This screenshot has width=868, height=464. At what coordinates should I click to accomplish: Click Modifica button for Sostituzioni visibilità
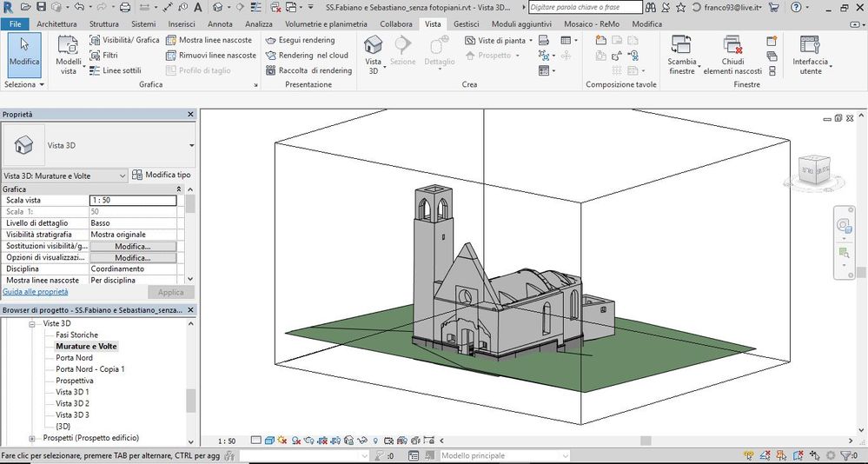(133, 247)
